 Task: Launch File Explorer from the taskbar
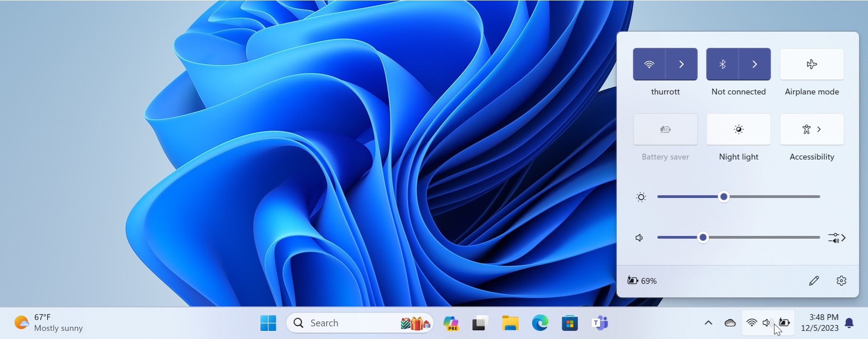pyautogui.click(x=510, y=323)
